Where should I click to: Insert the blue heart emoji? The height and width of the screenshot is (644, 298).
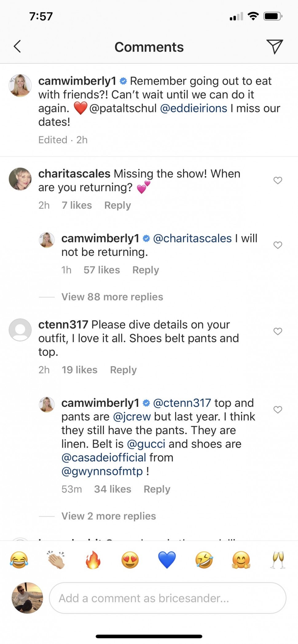tap(167, 560)
